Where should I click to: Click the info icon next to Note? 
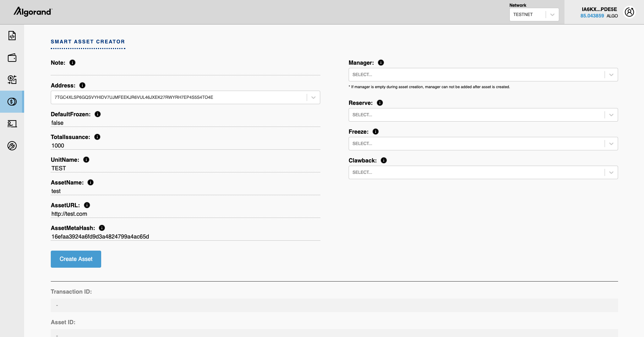tap(72, 63)
